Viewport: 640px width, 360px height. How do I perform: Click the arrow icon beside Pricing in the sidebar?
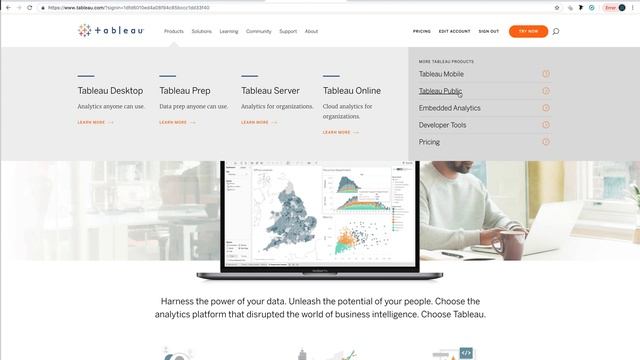(546, 142)
